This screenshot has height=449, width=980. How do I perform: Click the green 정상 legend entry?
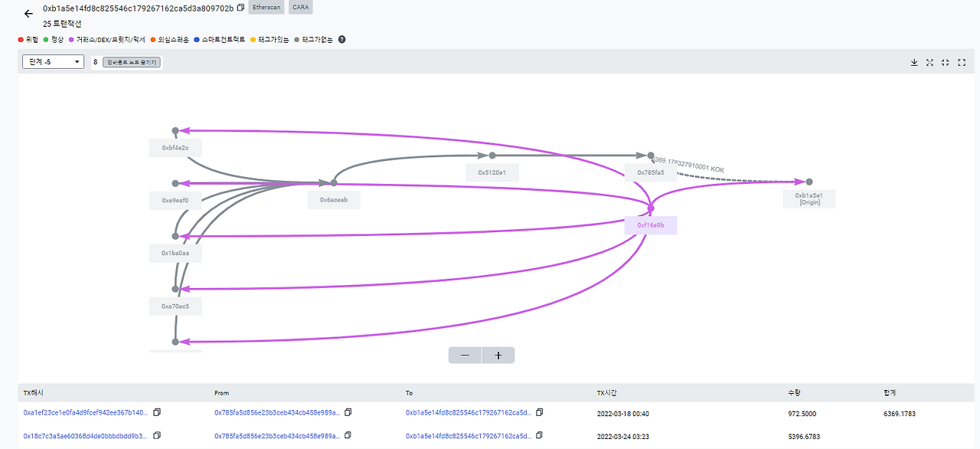tap(54, 39)
